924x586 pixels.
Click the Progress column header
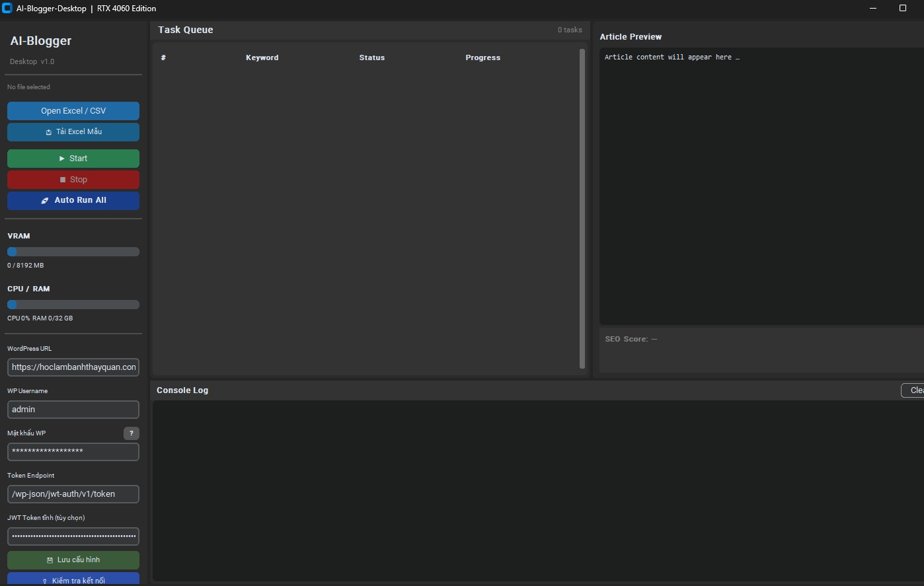(483, 58)
